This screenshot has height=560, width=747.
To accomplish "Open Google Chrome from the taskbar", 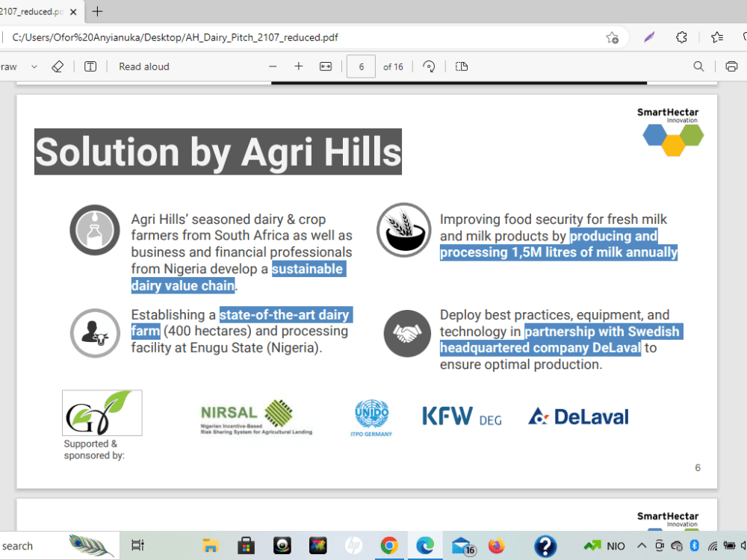I will pos(389,546).
